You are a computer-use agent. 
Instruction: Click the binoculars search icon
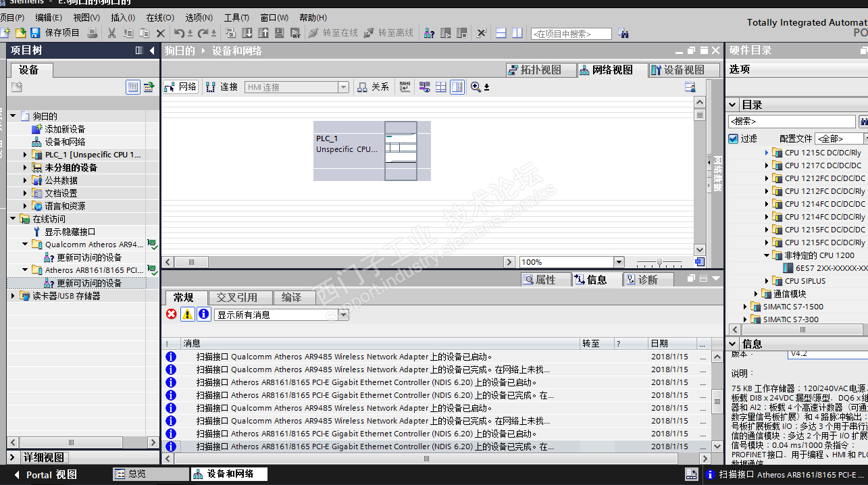[x=623, y=33]
